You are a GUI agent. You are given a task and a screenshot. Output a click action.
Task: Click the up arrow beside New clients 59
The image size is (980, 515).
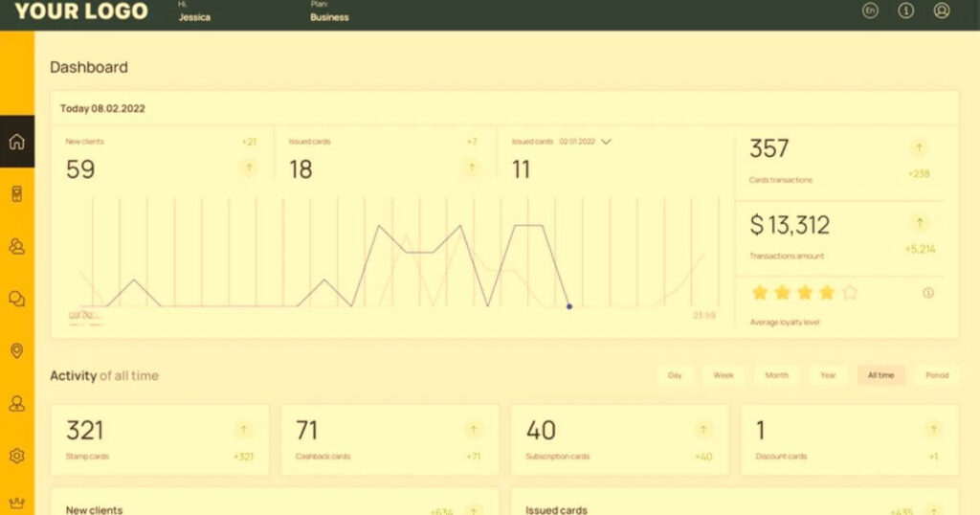pos(249,168)
